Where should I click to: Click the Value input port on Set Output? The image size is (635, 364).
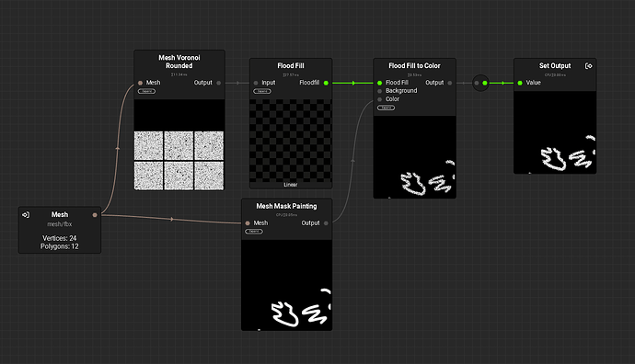click(x=520, y=83)
